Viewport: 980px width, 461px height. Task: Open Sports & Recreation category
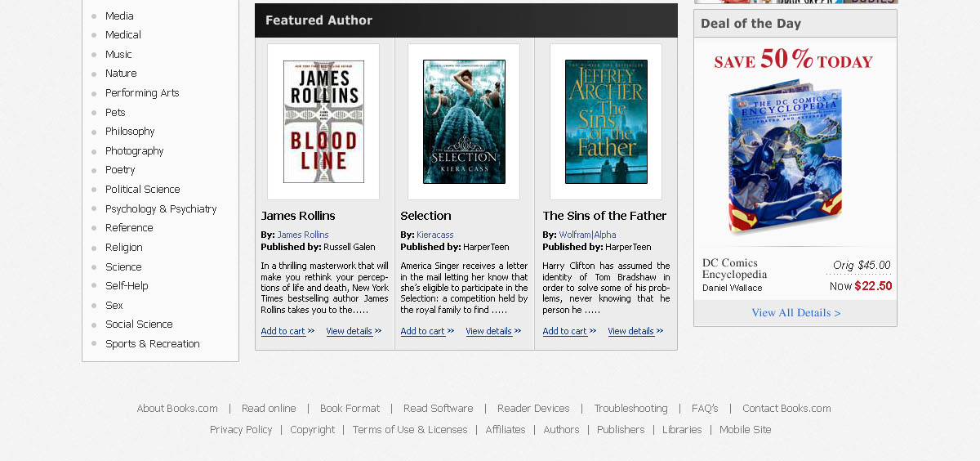pyautogui.click(x=153, y=344)
